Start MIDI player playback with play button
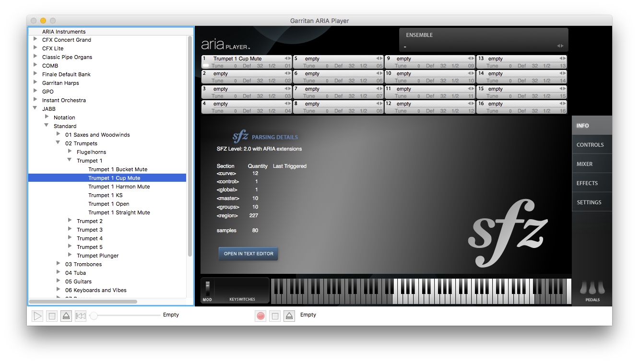Screen dimensions: 639x364 [x=37, y=316]
